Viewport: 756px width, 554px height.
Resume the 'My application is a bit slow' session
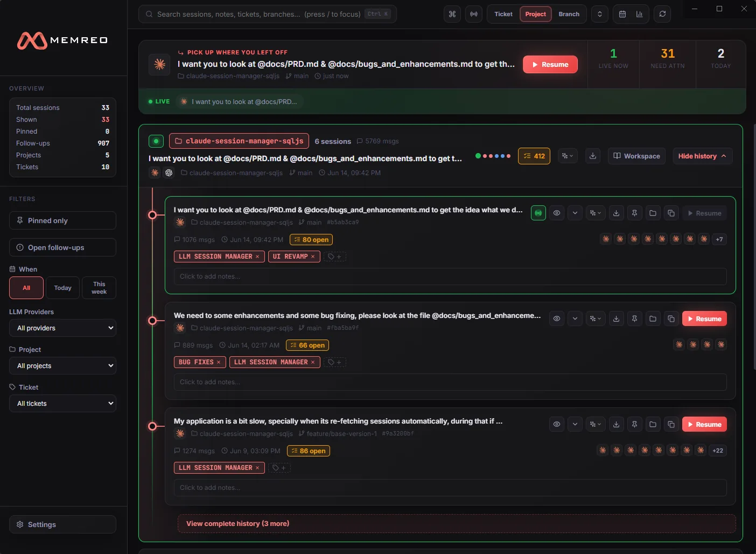pos(705,424)
